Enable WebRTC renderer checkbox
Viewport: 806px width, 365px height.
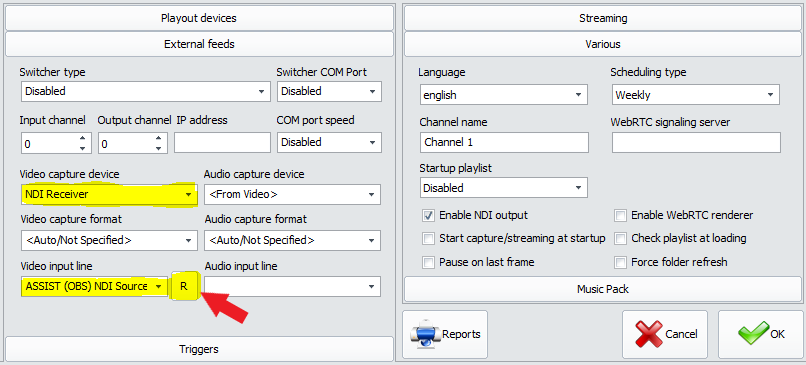tap(621, 215)
